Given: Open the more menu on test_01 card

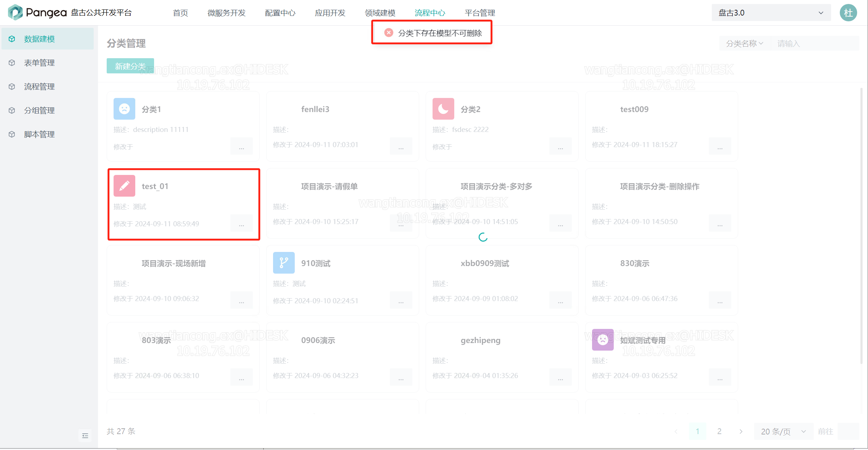Looking at the screenshot, I should click(242, 223).
